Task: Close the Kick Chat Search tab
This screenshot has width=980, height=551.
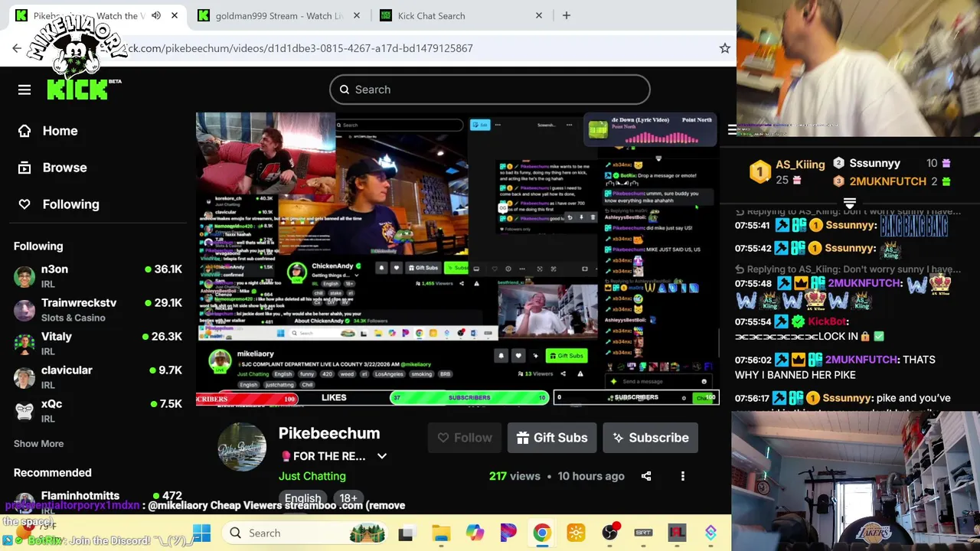Action: coord(538,15)
